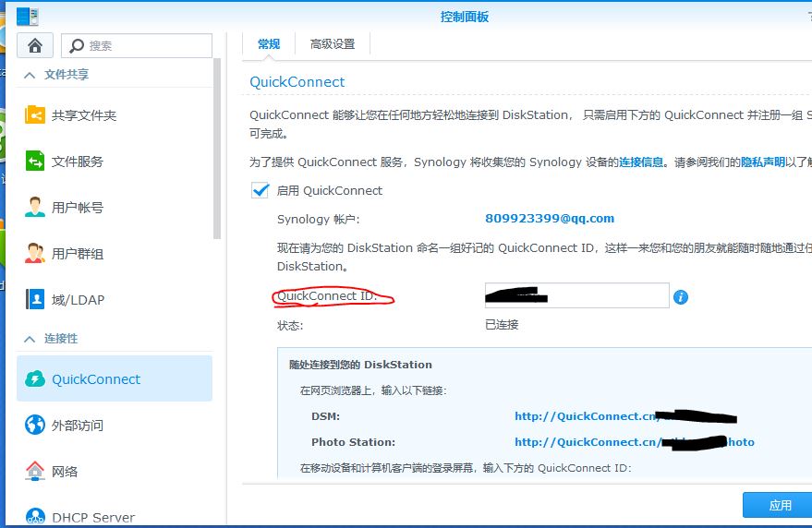Disable the 启用 QuickConnect checkbox
812x528 pixels.
pos(260,190)
